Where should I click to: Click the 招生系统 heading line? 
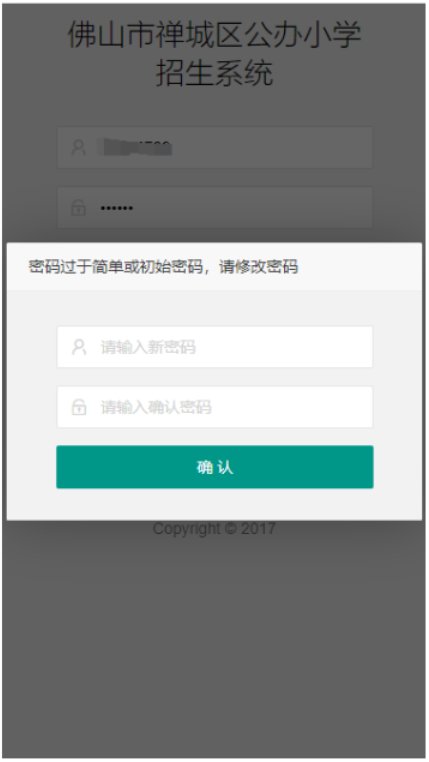(x=214, y=73)
